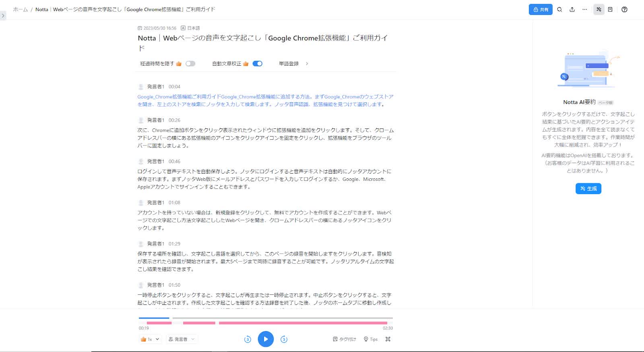This screenshot has height=352, width=644.
Task: Click the 生成 generate summary button
Action: 588,188
